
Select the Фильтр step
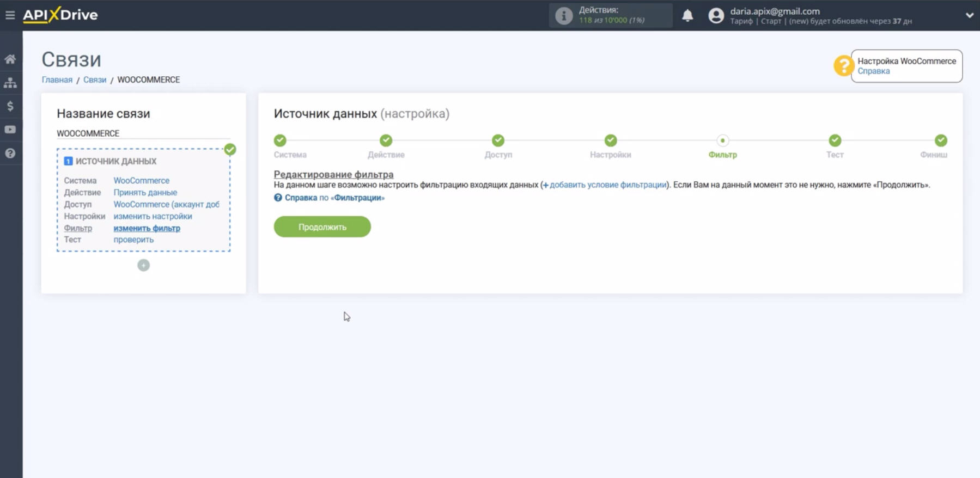click(722, 140)
